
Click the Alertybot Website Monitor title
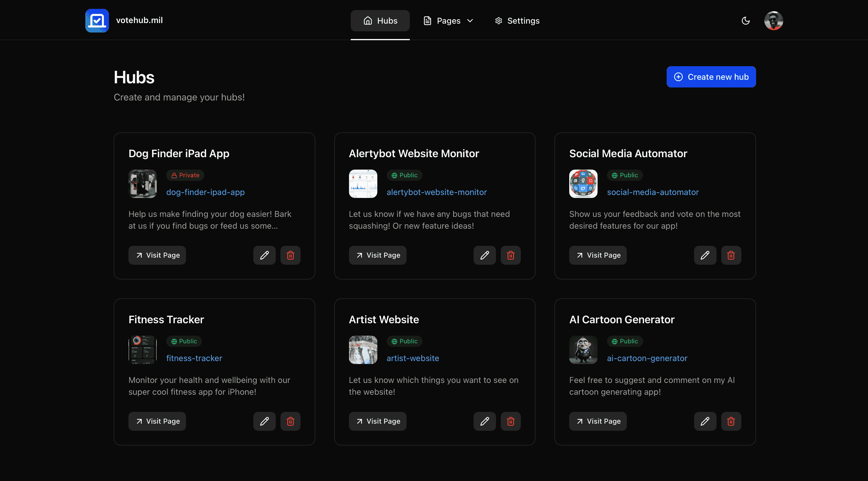414,153
